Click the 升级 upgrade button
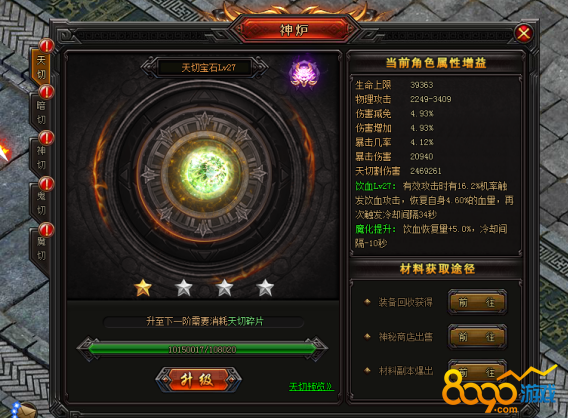The height and width of the screenshot is (418, 568). click(x=198, y=380)
